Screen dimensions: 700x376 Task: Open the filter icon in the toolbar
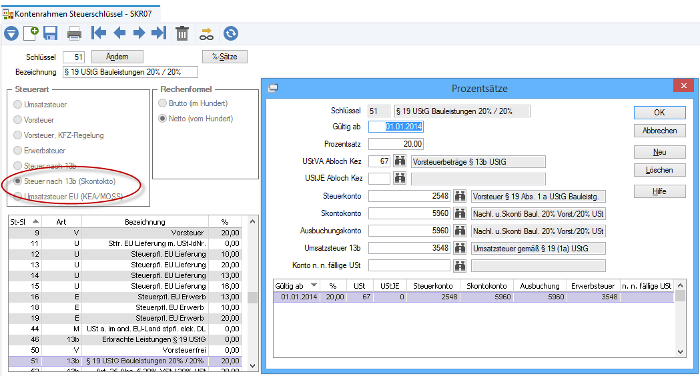coord(11,33)
